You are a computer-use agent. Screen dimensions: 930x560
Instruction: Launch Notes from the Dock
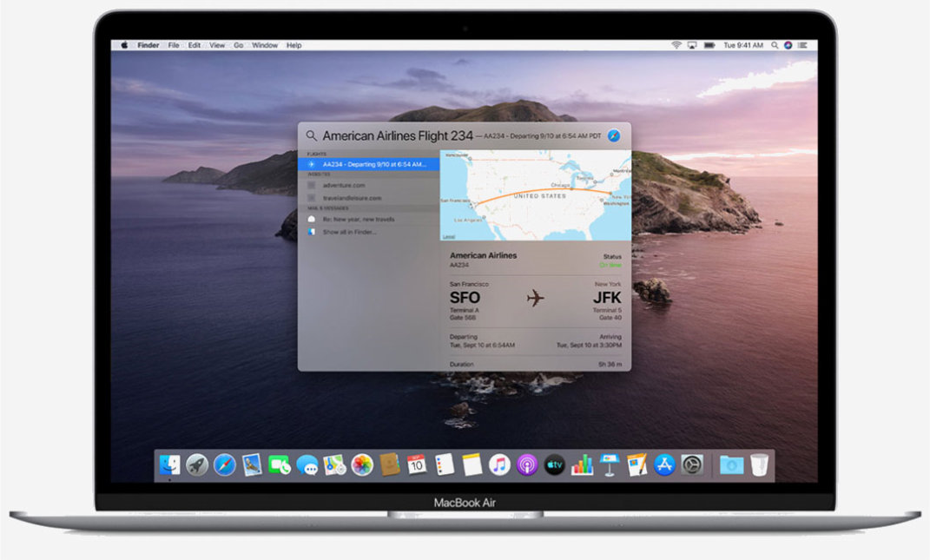(x=472, y=465)
